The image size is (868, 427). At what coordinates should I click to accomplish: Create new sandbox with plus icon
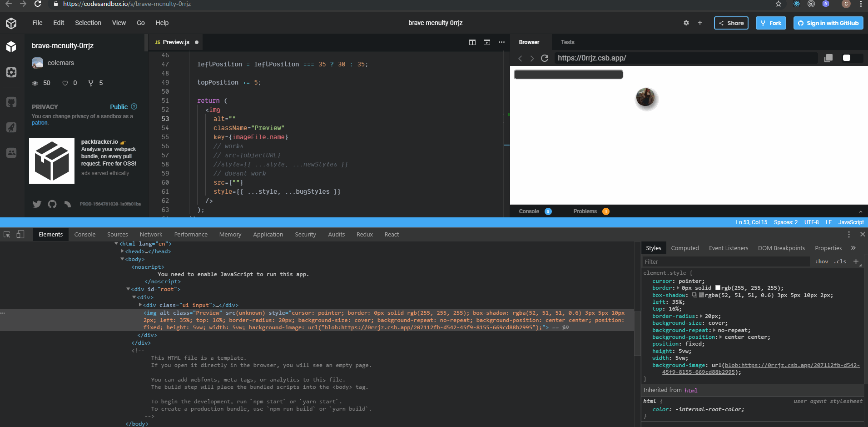click(700, 23)
